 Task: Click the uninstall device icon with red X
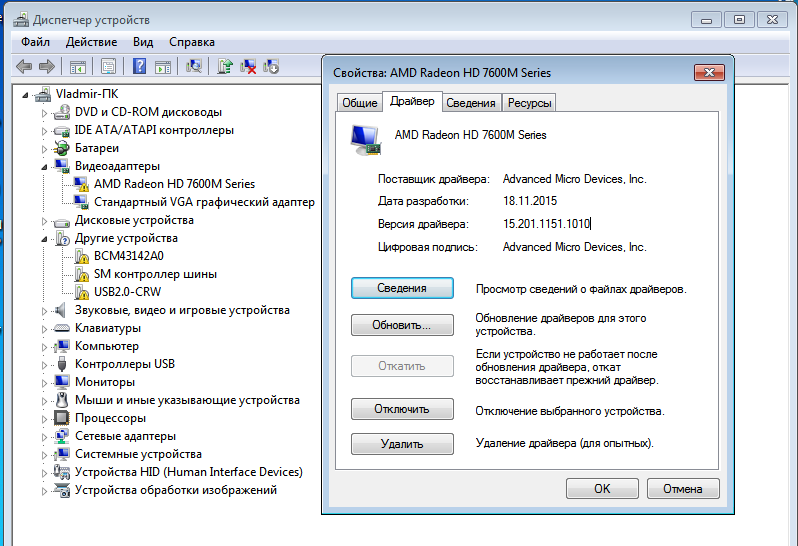248,67
